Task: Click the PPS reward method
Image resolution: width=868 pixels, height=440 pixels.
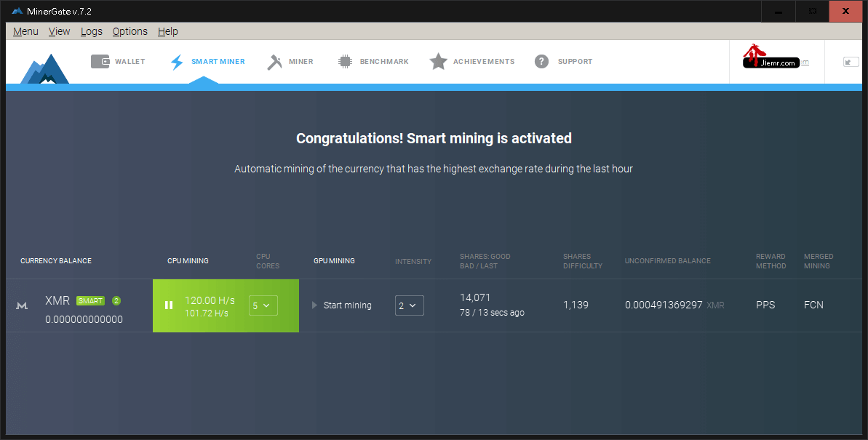Action: click(x=765, y=305)
